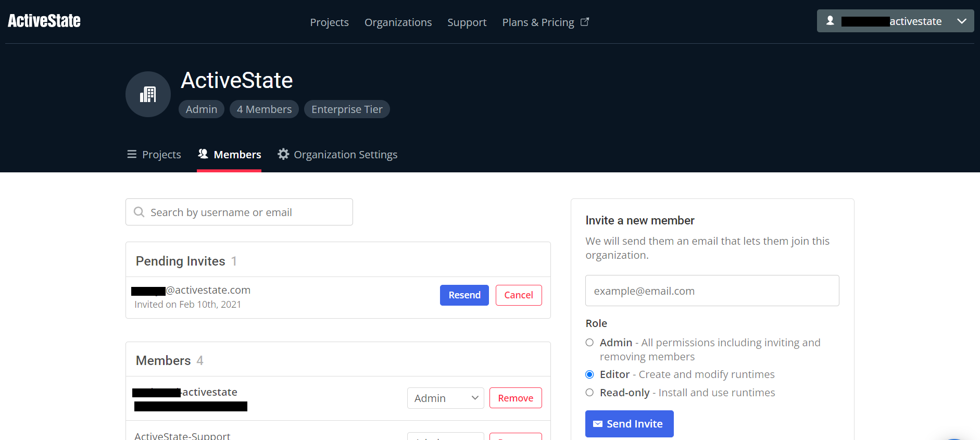Click the hamburger icon next to Projects tab
Viewport: 980px width, 440px height.
pos(132,154)
